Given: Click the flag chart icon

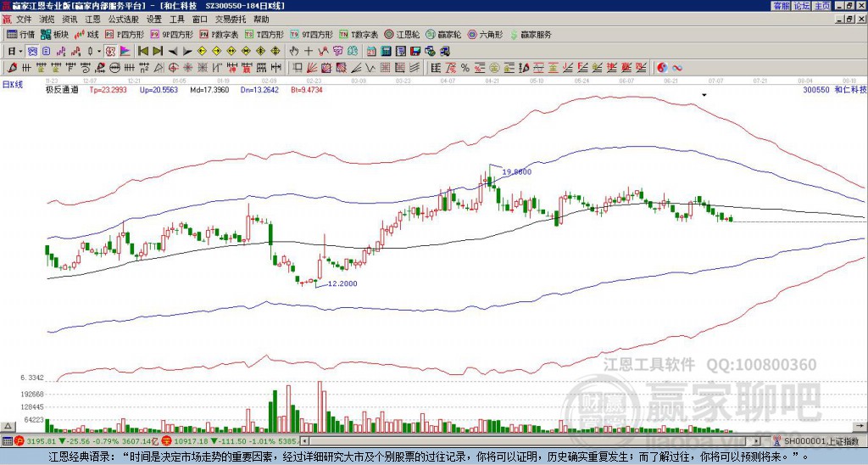Looking at the screenshot, I should [125, 52].
